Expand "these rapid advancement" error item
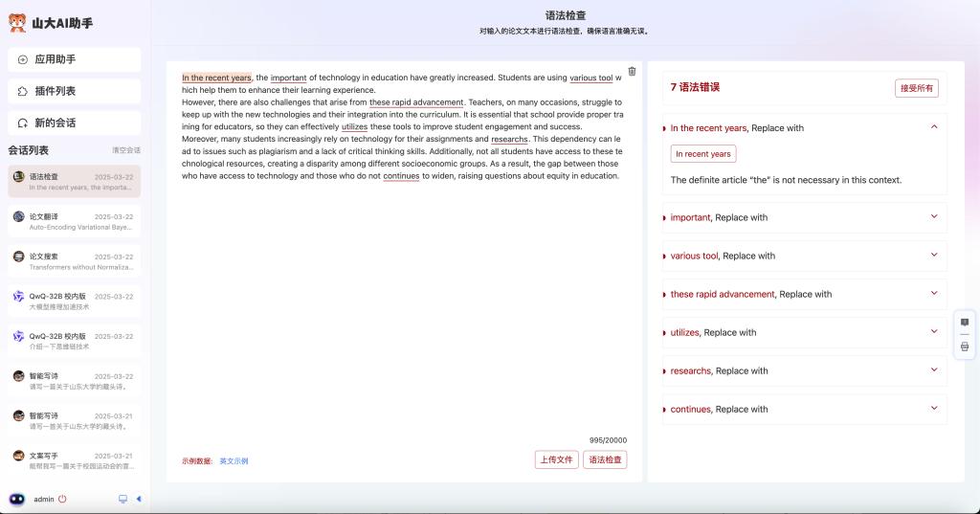 coord(934,293)
